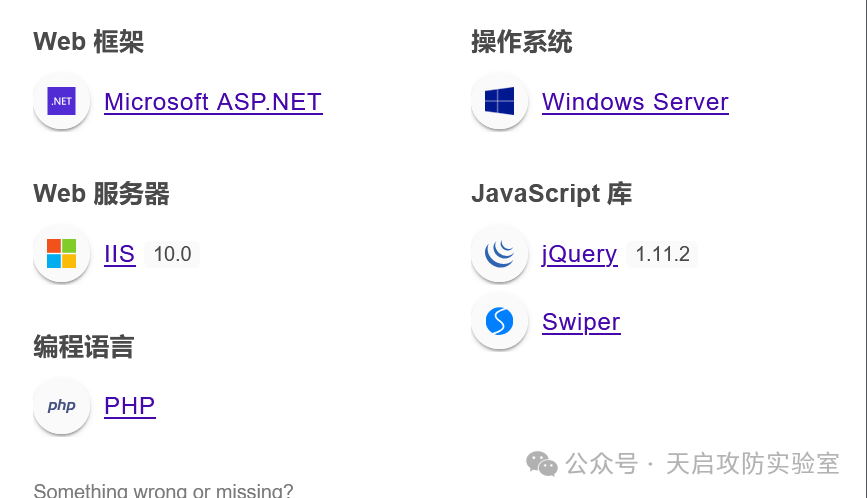Image resolution: width=867 pixels, height=498 pixels.
Task: Click the php logo icon
Action: 61,406
